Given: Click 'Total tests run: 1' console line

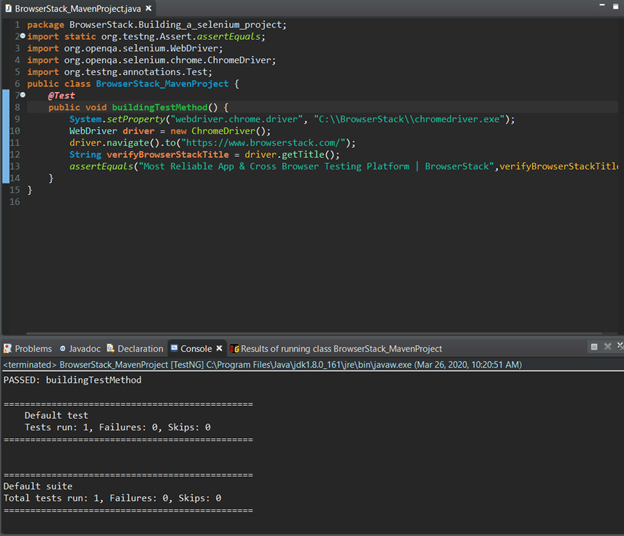Looking at the screenshot, I should [x=112, y=498].
